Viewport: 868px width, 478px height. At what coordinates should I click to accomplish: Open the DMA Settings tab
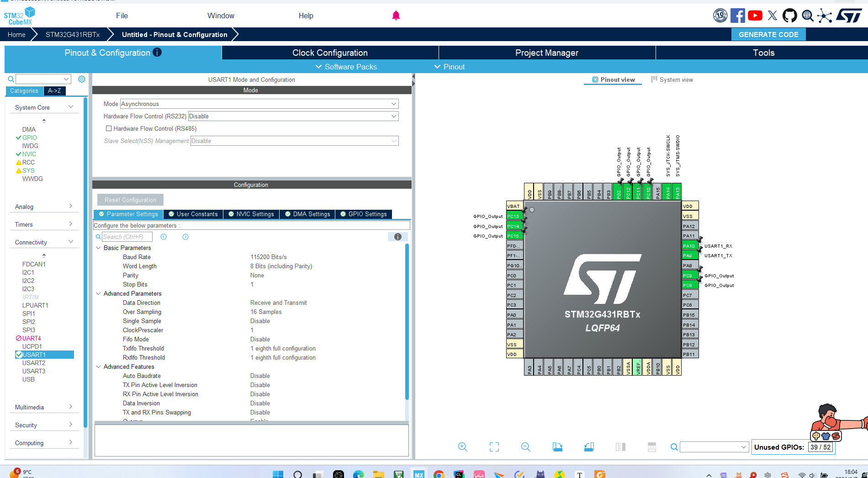(x=307, y=214)
